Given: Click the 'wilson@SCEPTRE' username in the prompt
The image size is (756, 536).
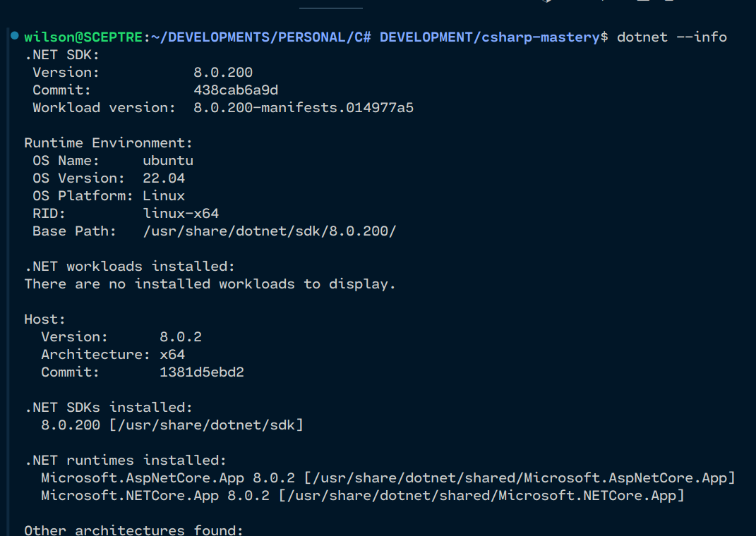Looking at the screenshot, I should (x=83, y=37).
